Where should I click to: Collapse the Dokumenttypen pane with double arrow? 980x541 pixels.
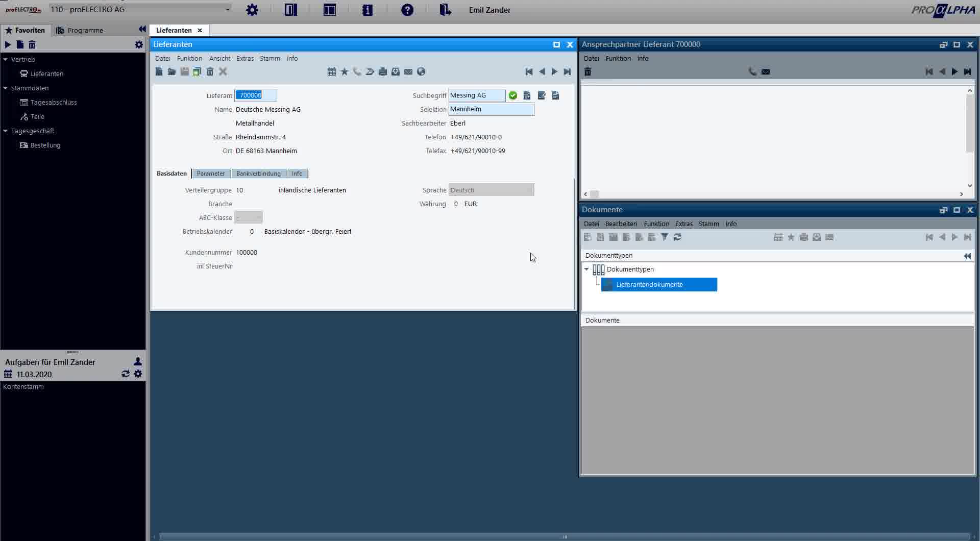(967, 256)
